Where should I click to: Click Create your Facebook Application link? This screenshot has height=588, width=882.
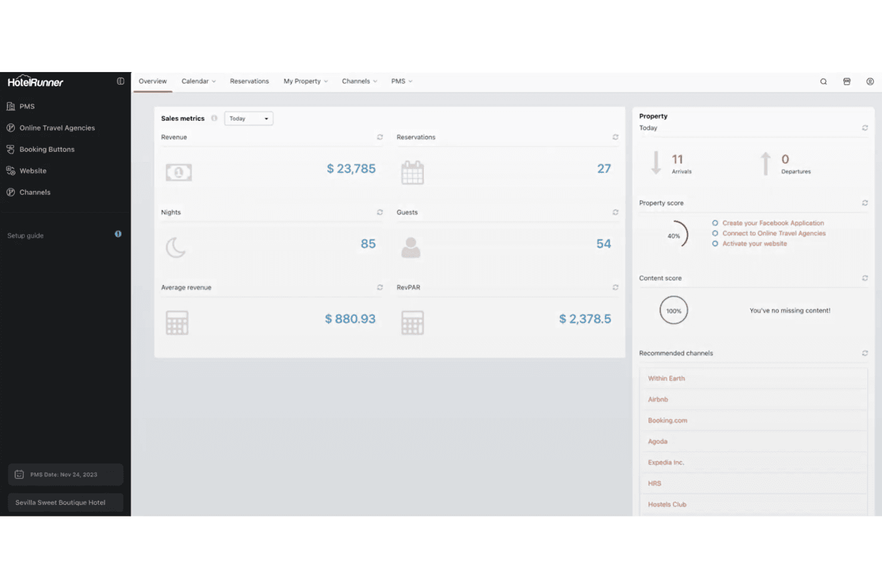[x=773, y=223]
